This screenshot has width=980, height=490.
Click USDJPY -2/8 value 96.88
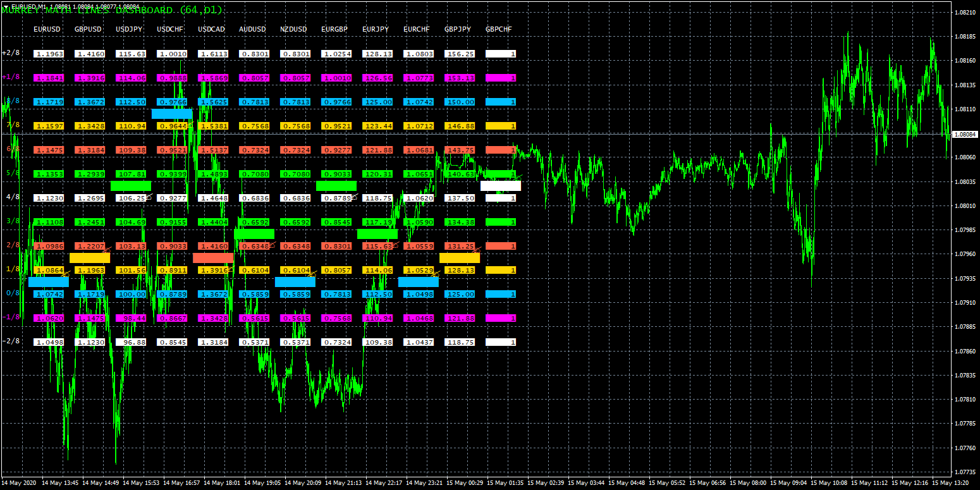pos(131,342)
